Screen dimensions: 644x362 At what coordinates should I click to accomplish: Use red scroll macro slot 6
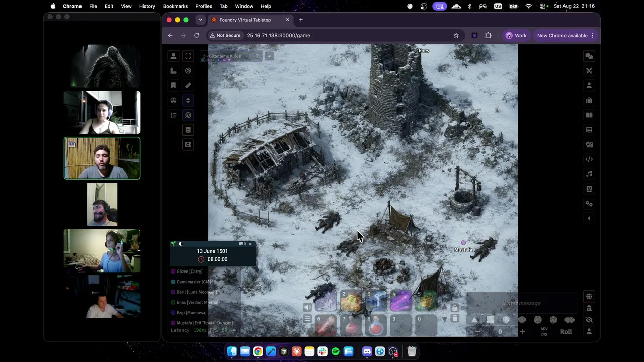[x=326, y=325]
